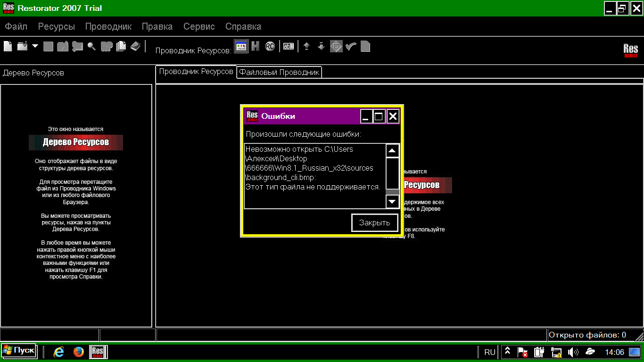This screenshot has width=644, height=362.
Task: Switch to the Файловый Проводник tab
Action: click(x=279, y=72)
